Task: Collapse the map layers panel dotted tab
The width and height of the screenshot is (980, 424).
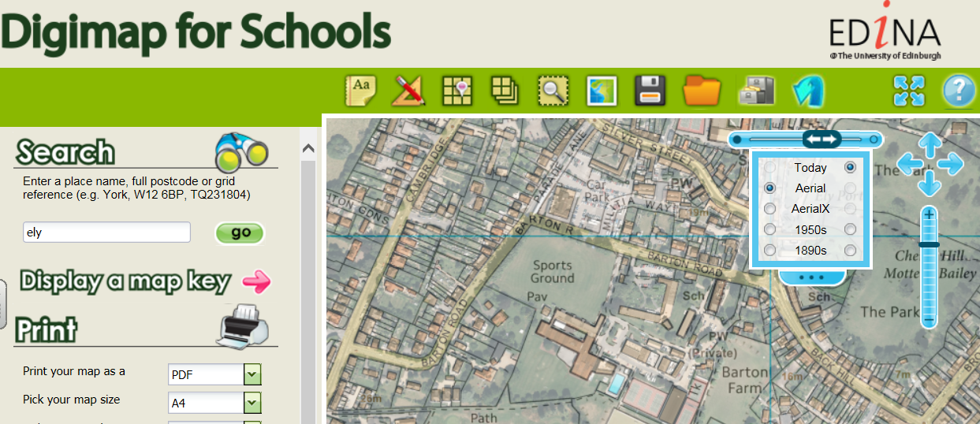Action: pos(811,277)
